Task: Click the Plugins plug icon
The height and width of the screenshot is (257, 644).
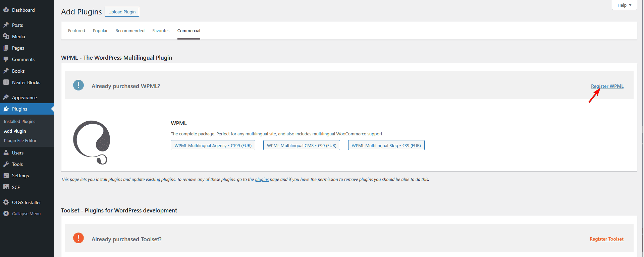Action: point(6,109)
